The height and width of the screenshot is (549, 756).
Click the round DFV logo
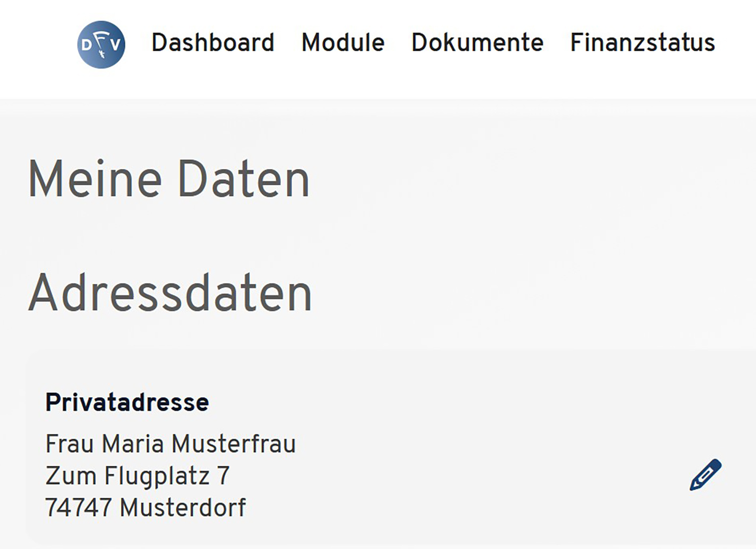pyautogui.click(x=101, y=44)
